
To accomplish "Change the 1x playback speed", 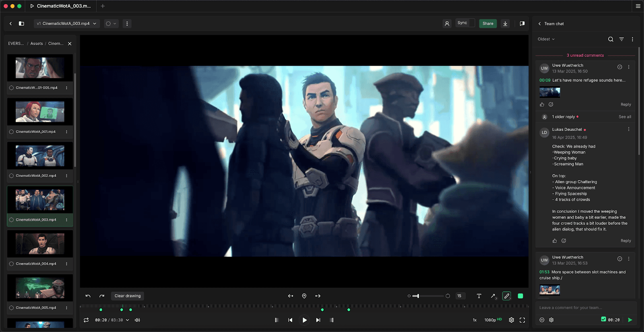I will (475, 320).
